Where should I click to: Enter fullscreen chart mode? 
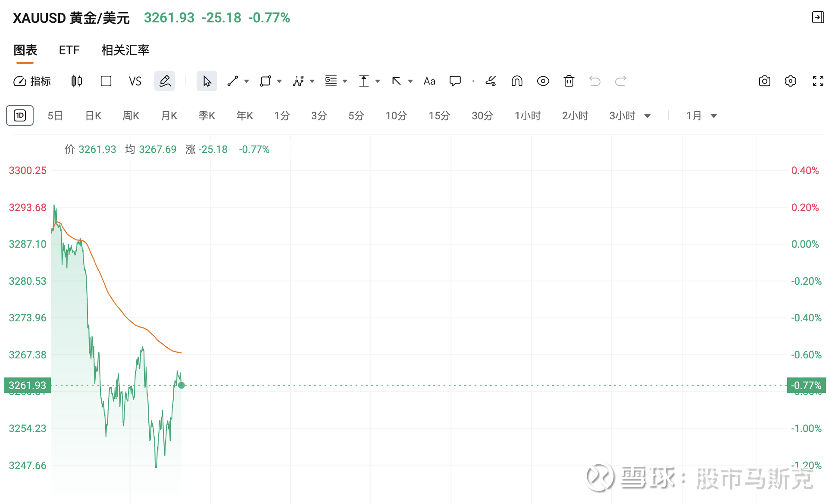tap(818, 81)
